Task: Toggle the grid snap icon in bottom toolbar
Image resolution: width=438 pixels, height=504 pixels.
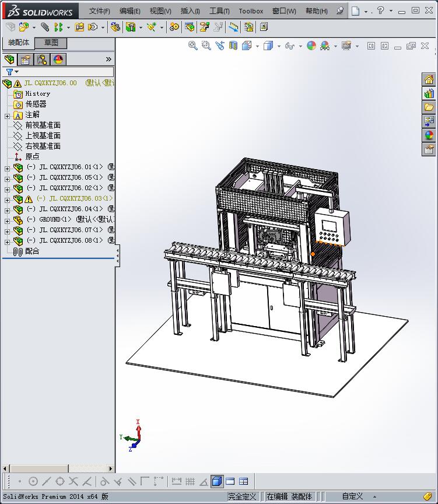Action: click(190, 481)
